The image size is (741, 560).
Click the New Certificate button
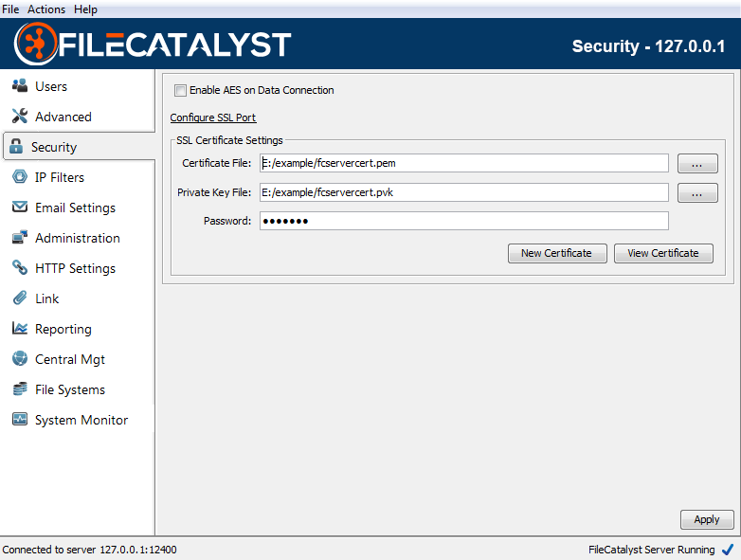pos(557,253)
